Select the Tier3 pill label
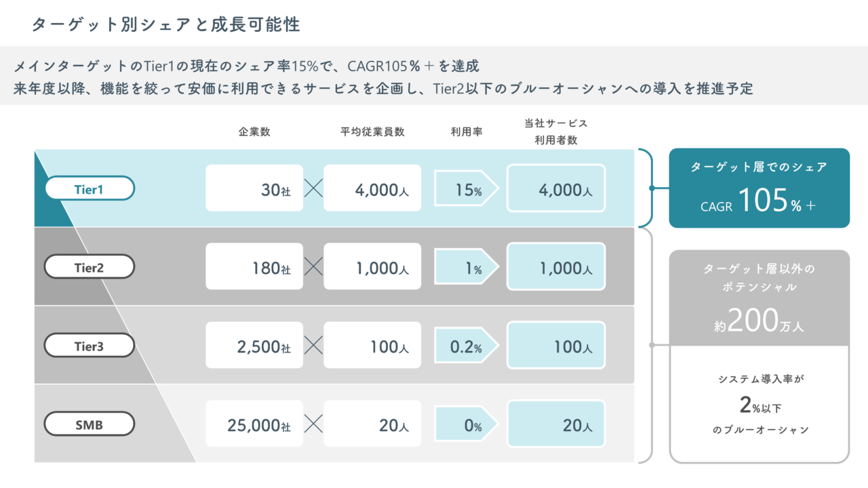Image resolution: width=868 pixels, height=488 pixels. click(90, 346)
